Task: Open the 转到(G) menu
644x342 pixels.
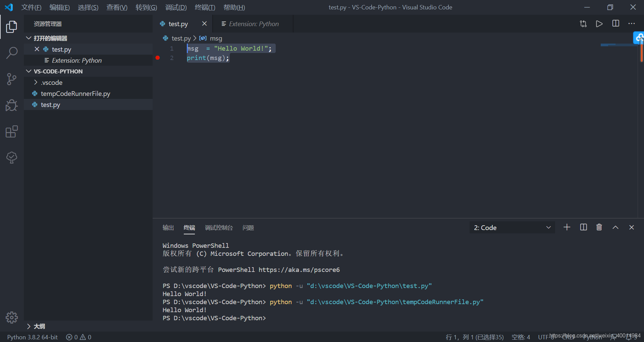Action: (147, 7)
